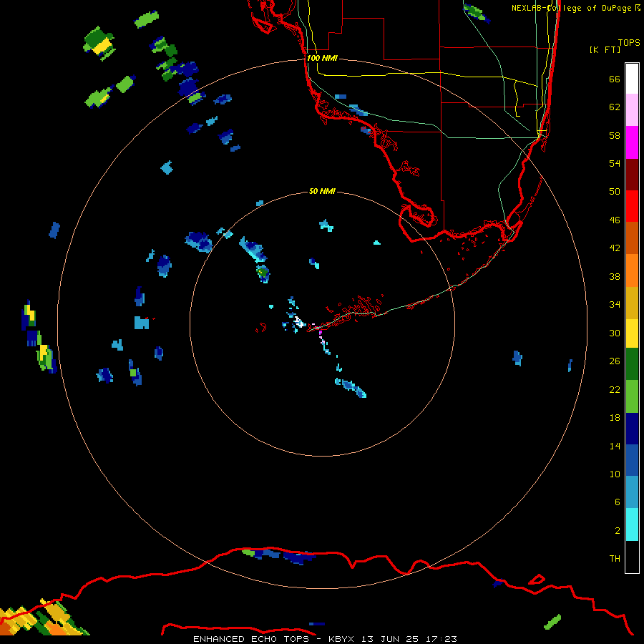
Task: Click the 66 value on legend scale
Action: click(x=615, y=79)
